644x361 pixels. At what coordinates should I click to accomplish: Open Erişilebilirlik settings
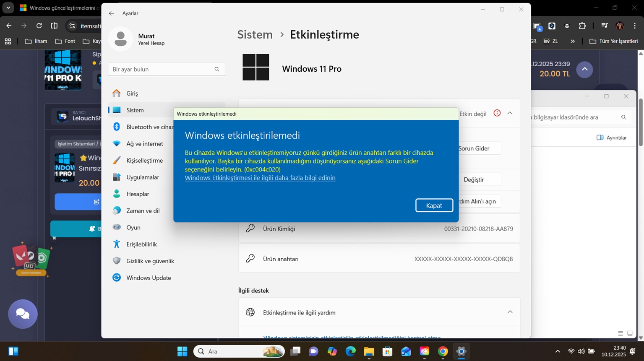166,244
